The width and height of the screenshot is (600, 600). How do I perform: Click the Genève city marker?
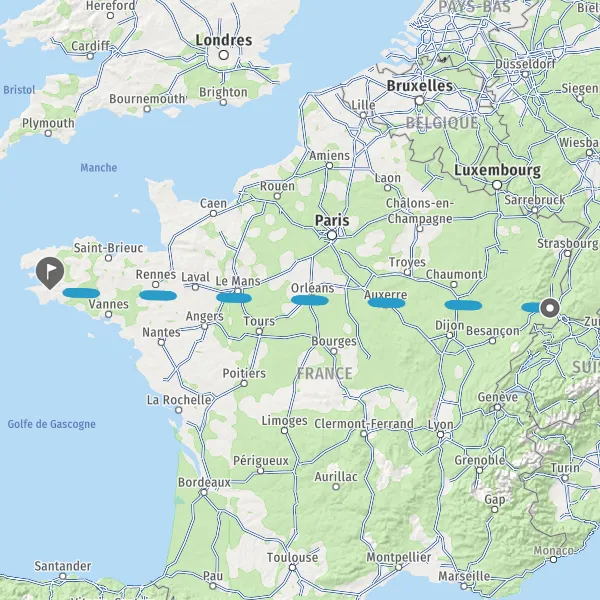pyautogui.click(x=497, y=407)
